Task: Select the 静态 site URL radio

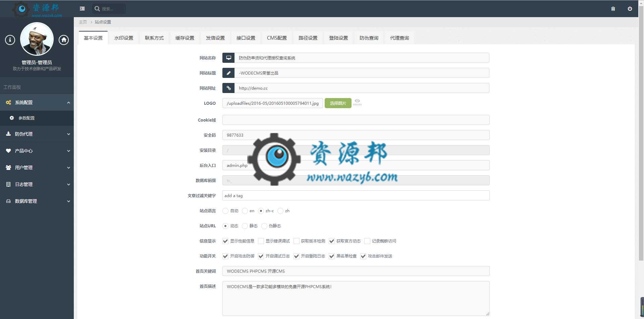Action: [245, 226]
